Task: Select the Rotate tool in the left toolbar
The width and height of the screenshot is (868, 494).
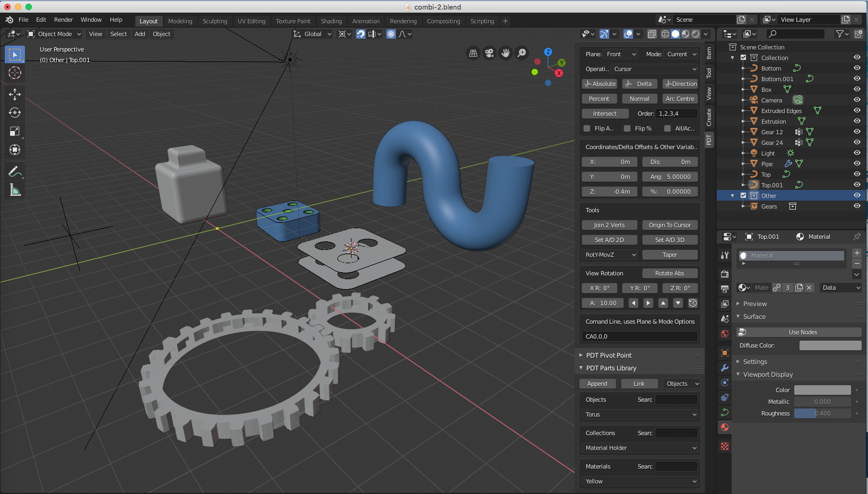Action: [15, 112]
